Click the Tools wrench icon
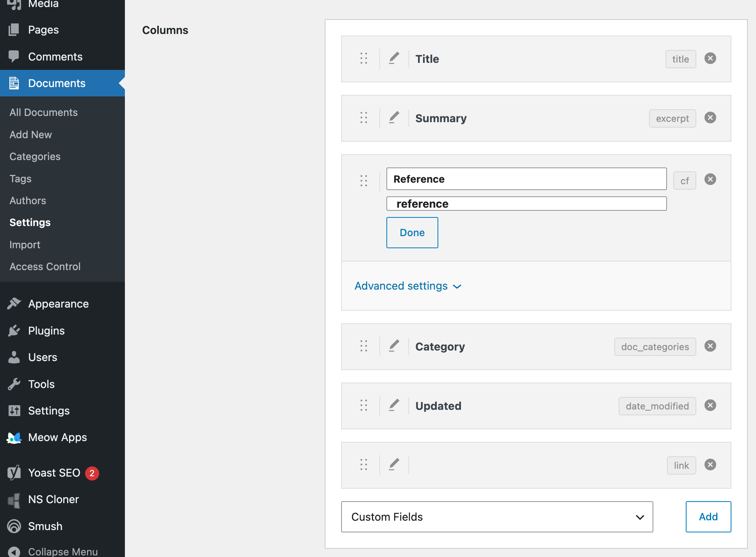This screenshot has height=557, width=756. tap(14, 384)
